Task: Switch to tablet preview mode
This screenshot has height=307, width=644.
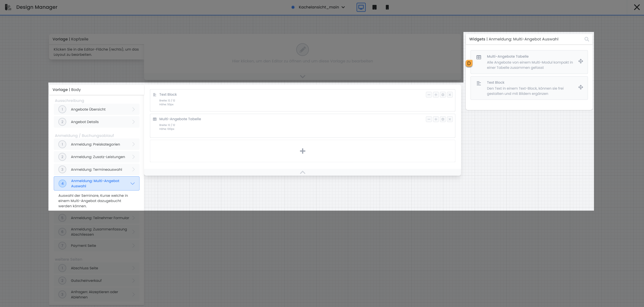Action: point(374,7)
